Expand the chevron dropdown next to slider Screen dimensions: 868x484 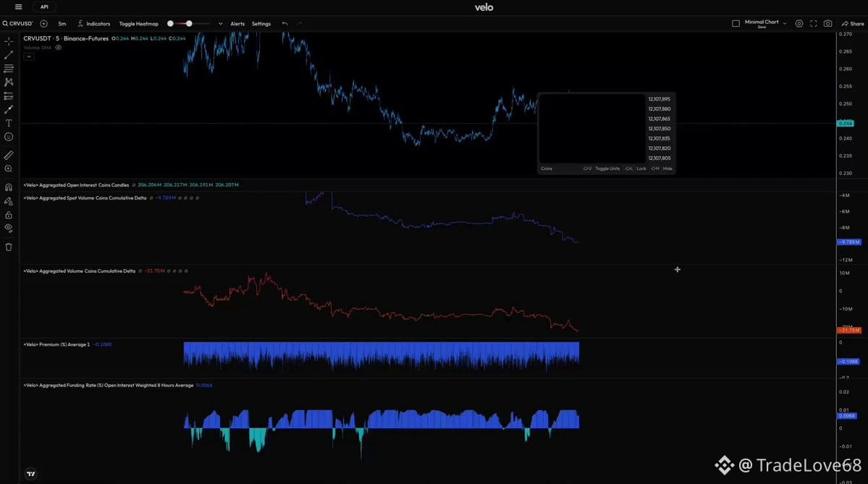(x=220, y=24)
